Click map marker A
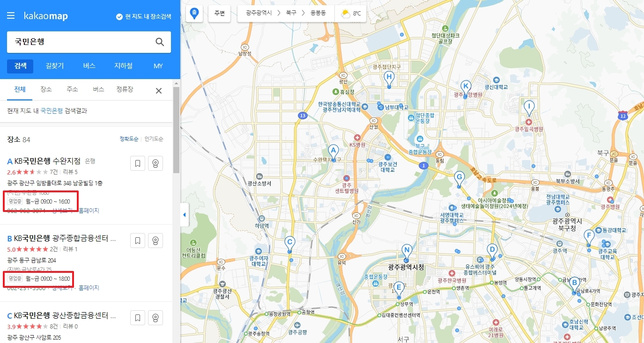 [x=333, y=152]
